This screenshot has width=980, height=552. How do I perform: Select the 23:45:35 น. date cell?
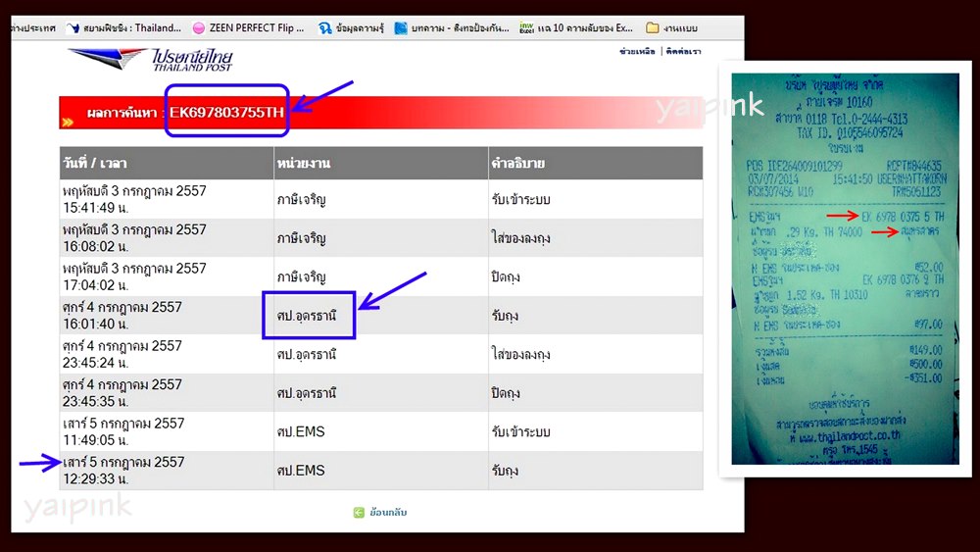coord(167,393)
